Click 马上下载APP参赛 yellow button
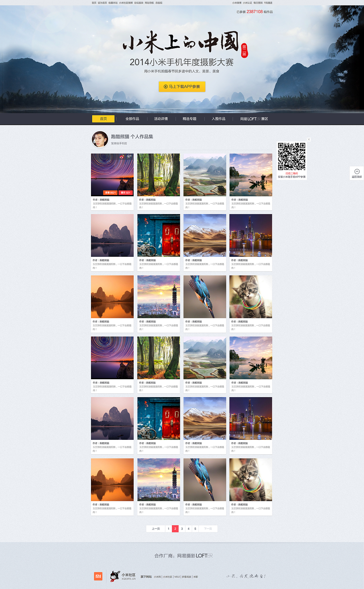The width and height of the screenshot is (364, 589). (x=182, y=87)
